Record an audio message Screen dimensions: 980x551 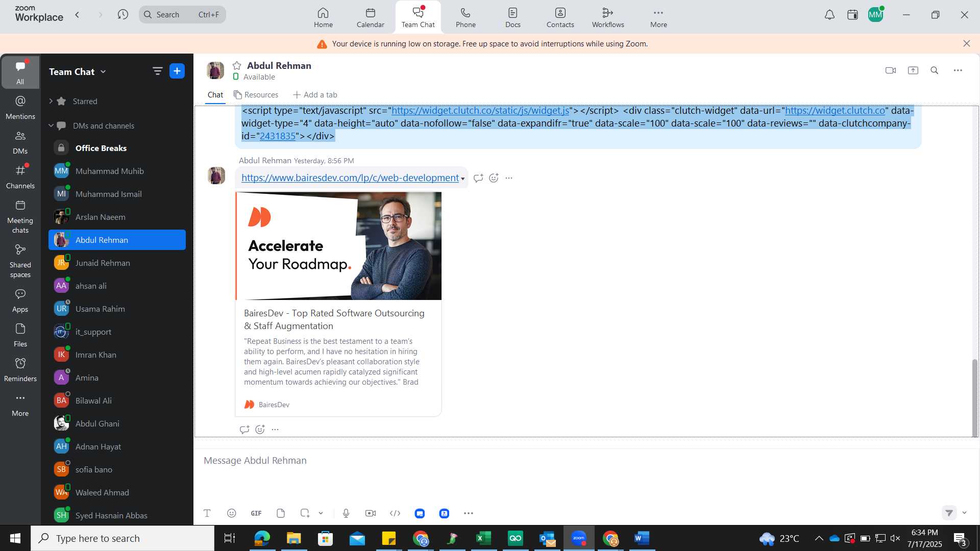[x=346, y=513]
